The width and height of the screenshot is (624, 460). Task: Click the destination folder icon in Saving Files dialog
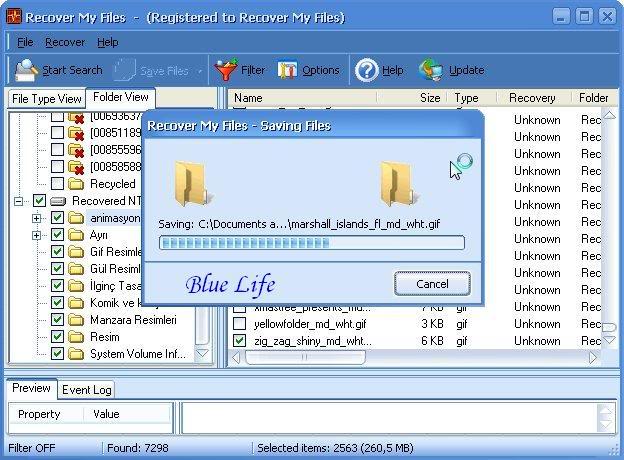398,183
